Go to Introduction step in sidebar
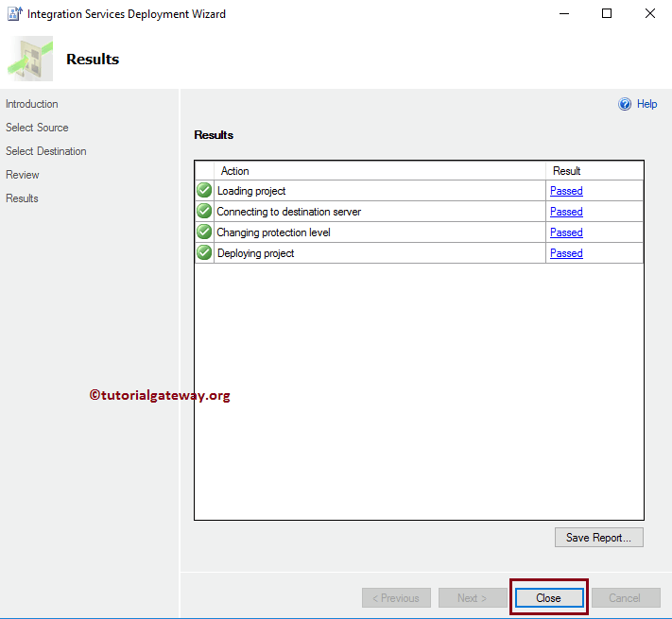The width and height of the screenshot is (672, 619). 32,104
